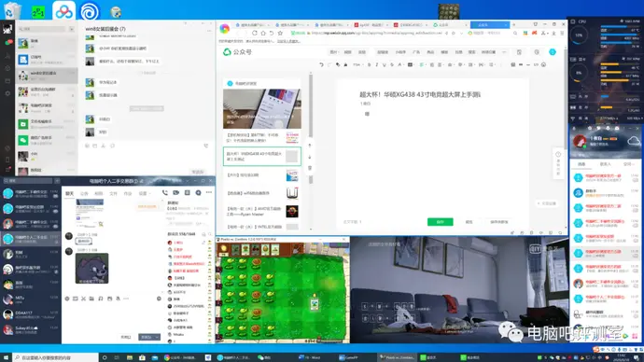Click the green save button below the article
The height and width of the screenshot is (362, 644).
[x=440, y=222]
